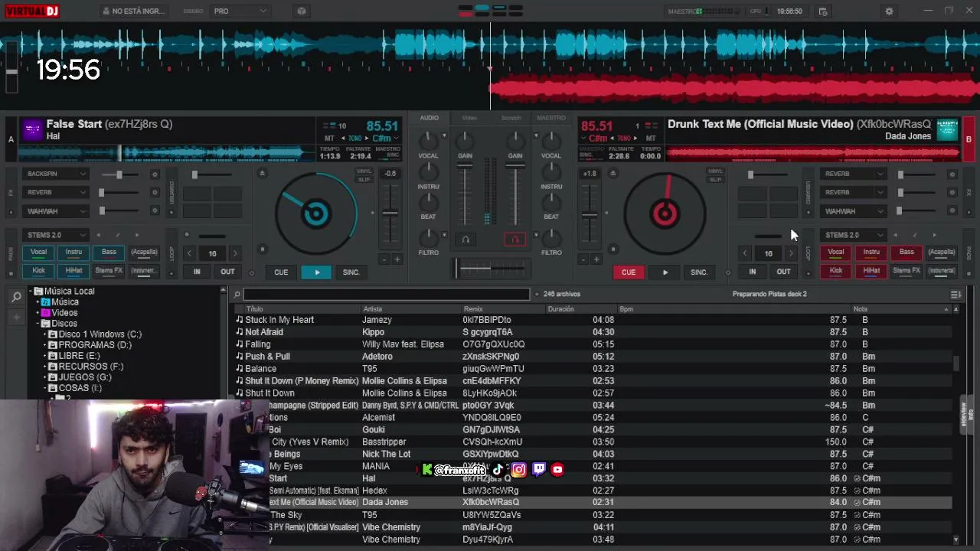This screenshot has height=551, width=980.
Task: Double the loop length on deck A
Action: (x=235, y=253)
